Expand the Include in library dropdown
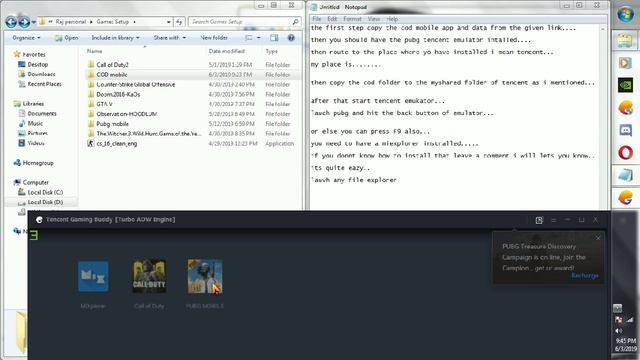The image size is (640, 360). click(115, 38)
